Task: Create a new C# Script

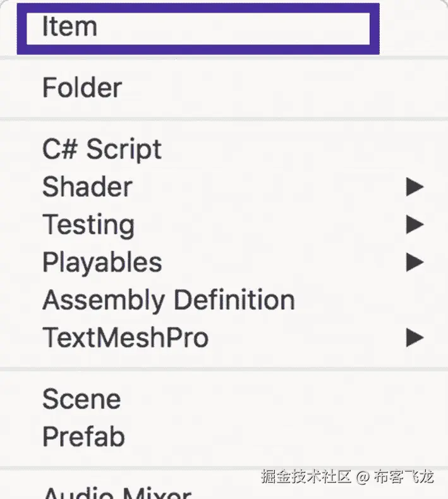Action: pos(102,149)
